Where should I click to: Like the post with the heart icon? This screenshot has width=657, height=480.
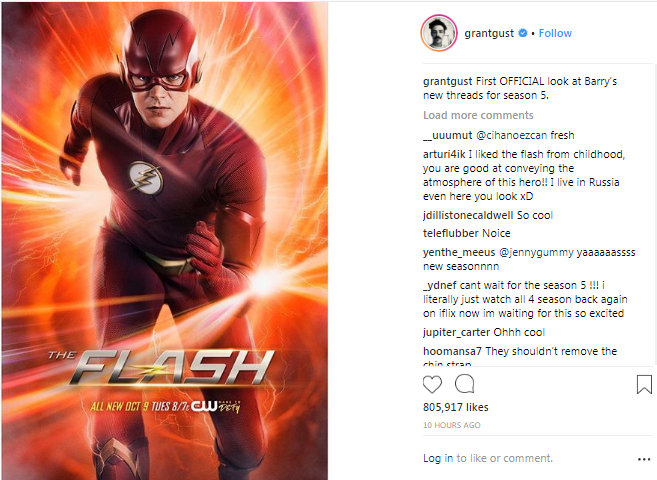coord(432,384)
